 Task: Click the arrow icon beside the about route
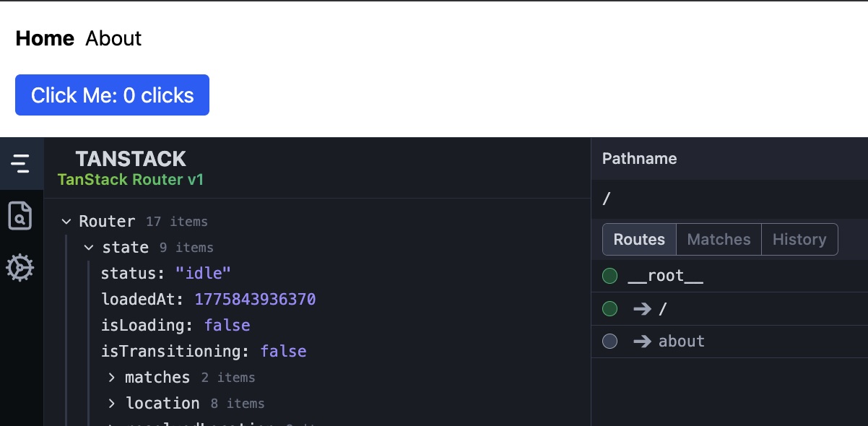pyautogui.click(x=642, y=341)
